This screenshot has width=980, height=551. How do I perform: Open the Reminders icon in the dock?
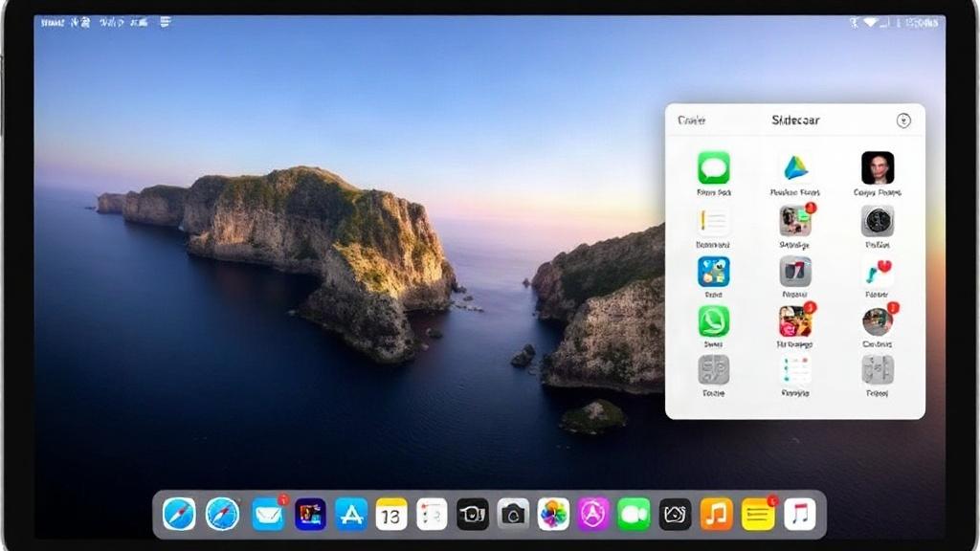tap(432, 514)
